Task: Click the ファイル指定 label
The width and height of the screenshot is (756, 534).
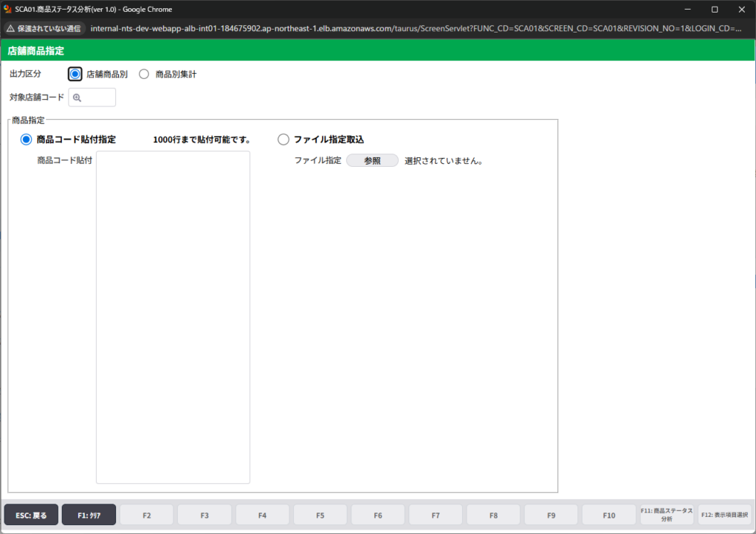Action: click(x=317, y=160)
